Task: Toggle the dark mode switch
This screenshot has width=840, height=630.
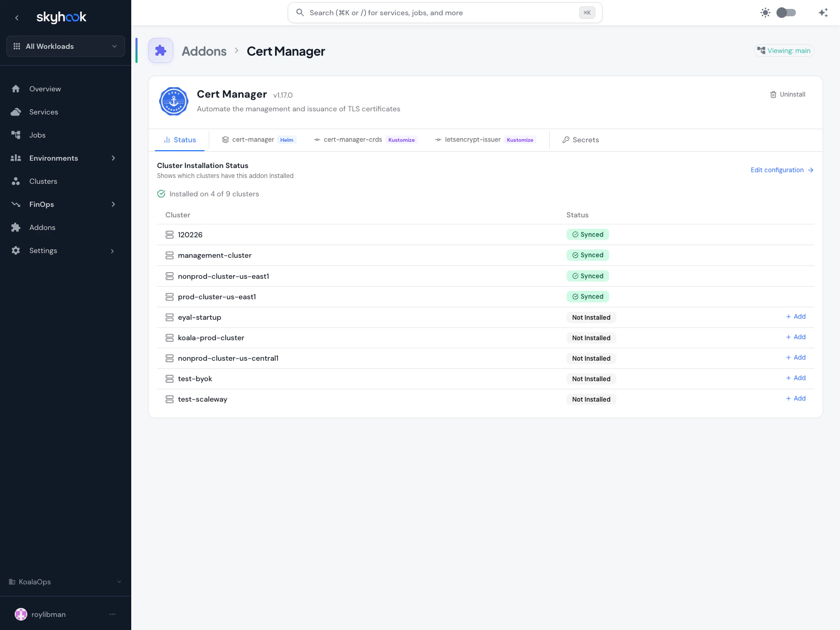Action: coord(786,12)
